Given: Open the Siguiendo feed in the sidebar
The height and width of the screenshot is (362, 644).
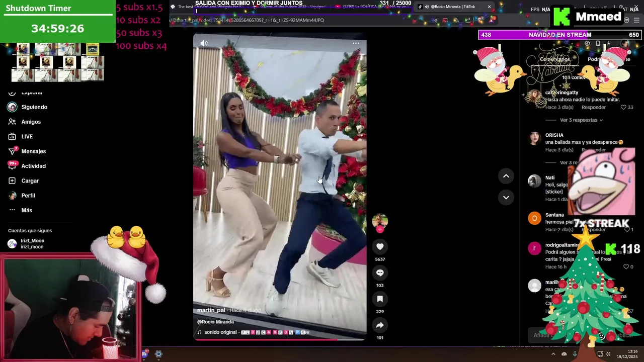Looking at the screenshot, I should (28, 107).
